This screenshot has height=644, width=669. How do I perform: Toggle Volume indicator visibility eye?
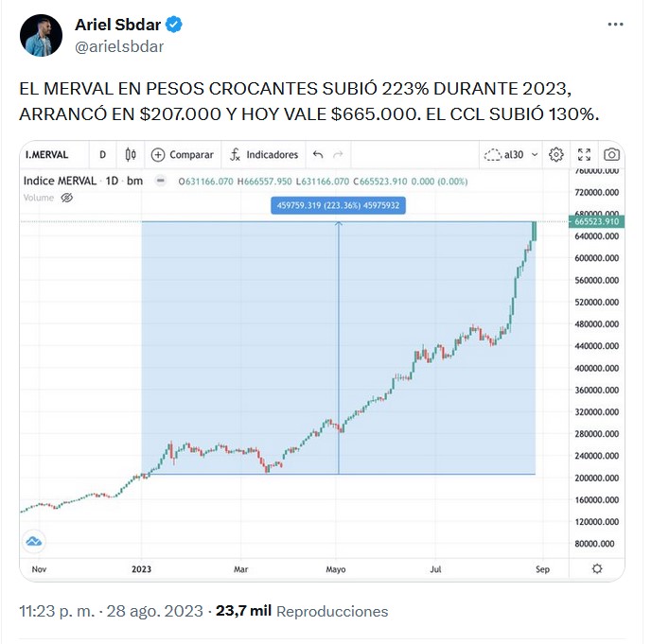66,198
